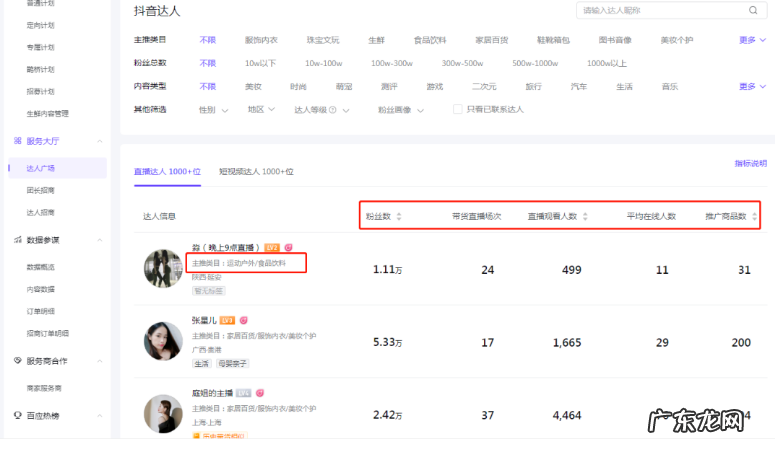Filter fans by 1000w以上

click(x=607, y=63)
